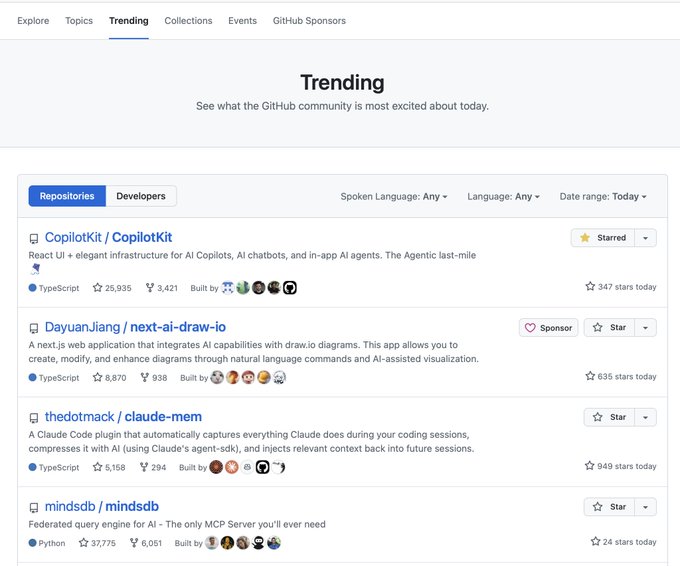
Task: Open the Collections tab
Action: point(188,20)
